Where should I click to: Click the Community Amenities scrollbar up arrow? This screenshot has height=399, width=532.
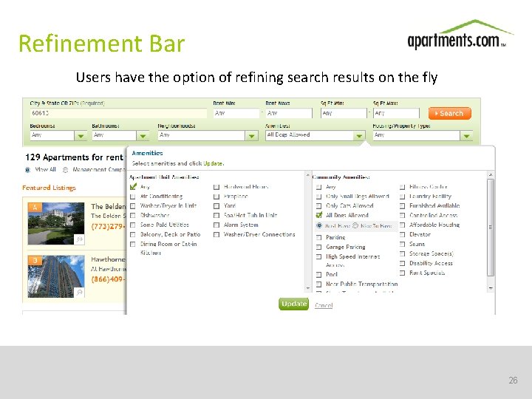pos(491,174)
